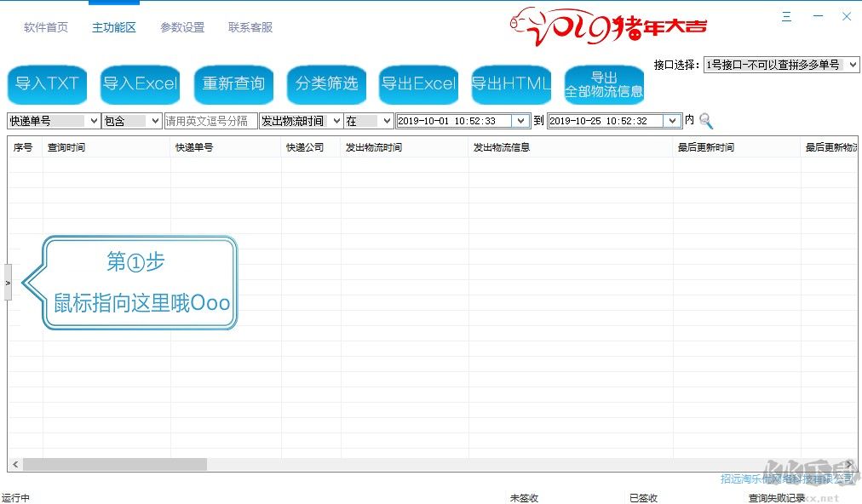The height and width of the screenshot is (504, 862).
Task: Click the horizontal scrollbar thumb
Action: pyautogui.click(x=115, y=465)
